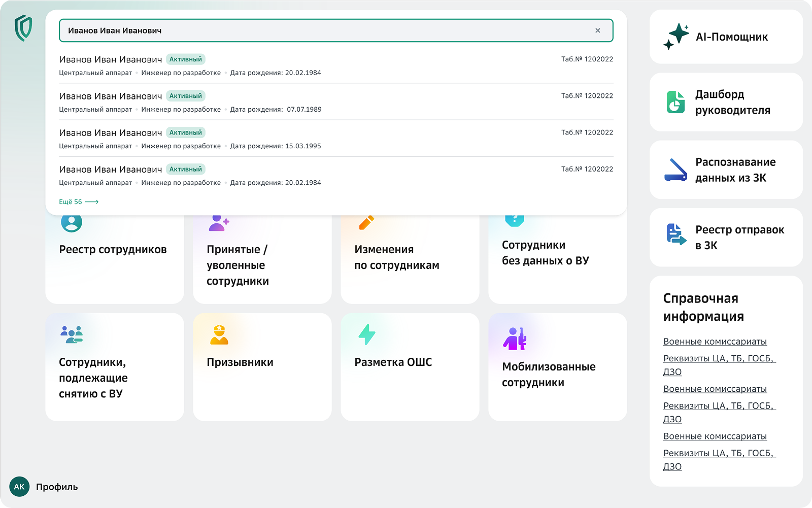The width and height of the screenshot is (812, 508).
Task: Open first Военные комиссариаты link
Action: pos(715,342)
